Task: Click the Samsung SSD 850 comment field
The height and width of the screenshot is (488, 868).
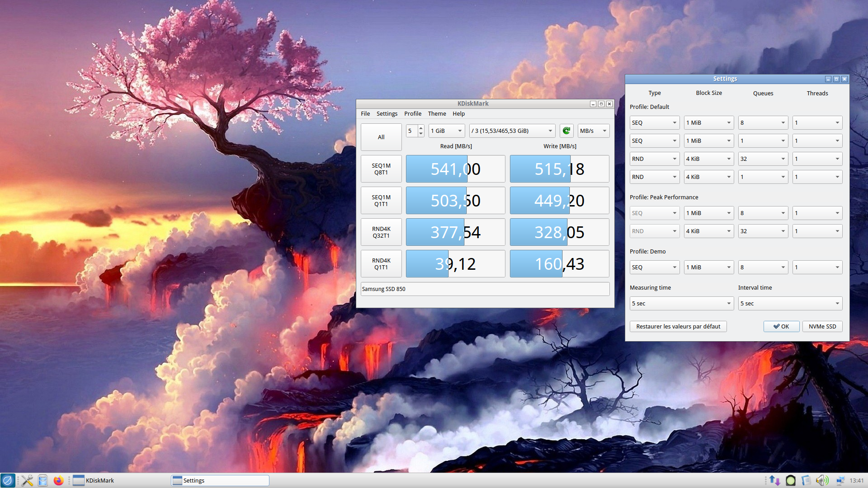Action: (x=485, y=289)
